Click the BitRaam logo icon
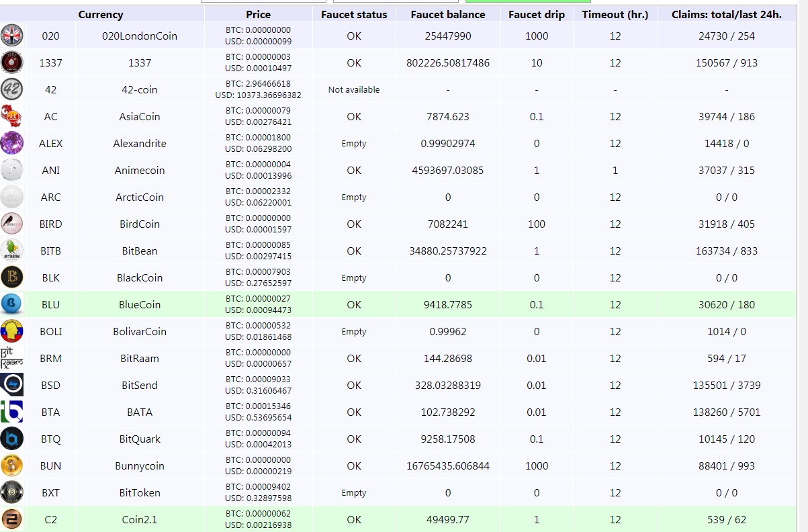The height and width of the screenshot is (532, 808). pyautogui.click(x=12, y=358)
